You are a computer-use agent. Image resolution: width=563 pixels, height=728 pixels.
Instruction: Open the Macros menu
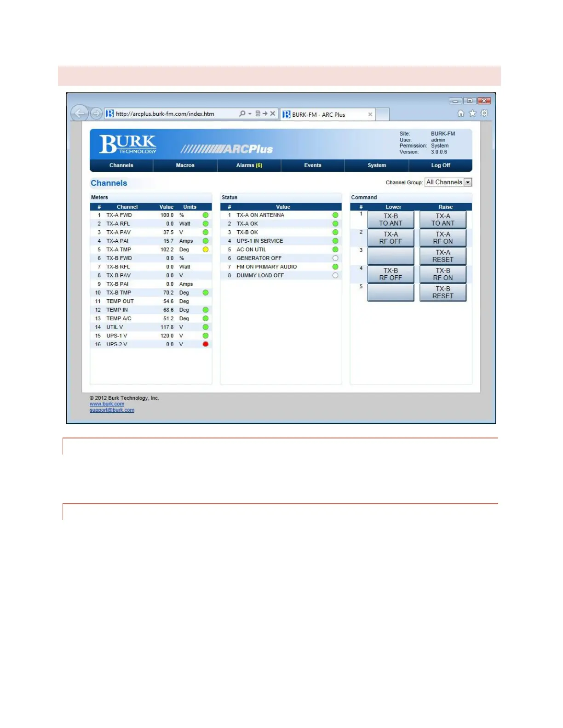tap(185, 165)
